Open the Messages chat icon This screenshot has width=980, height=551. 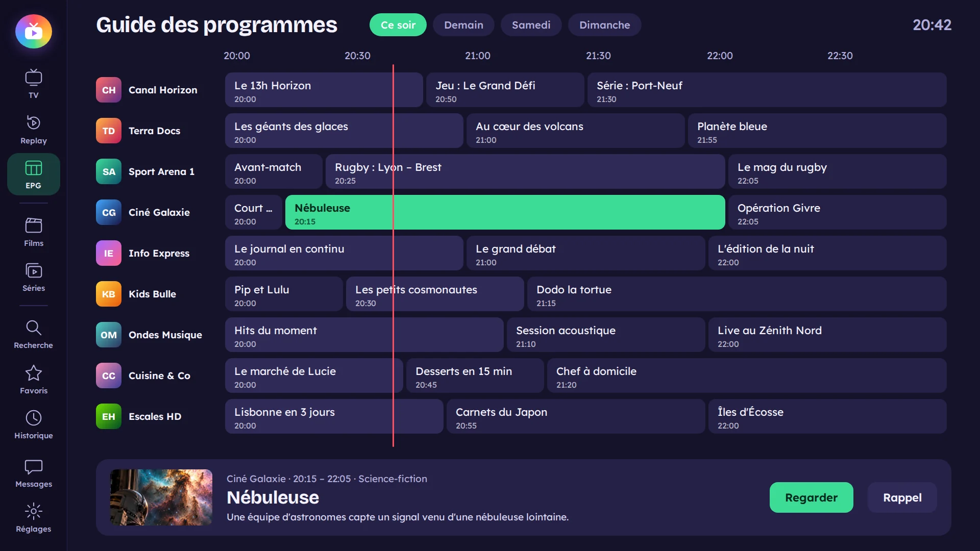(33, 466)
